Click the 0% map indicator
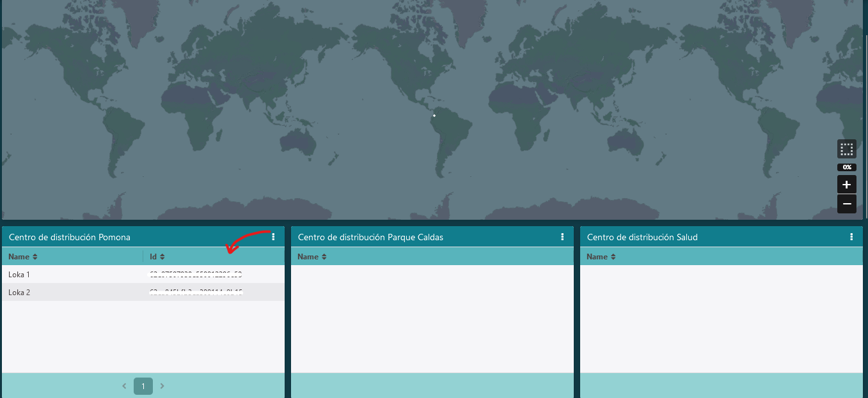 point(846,167)
